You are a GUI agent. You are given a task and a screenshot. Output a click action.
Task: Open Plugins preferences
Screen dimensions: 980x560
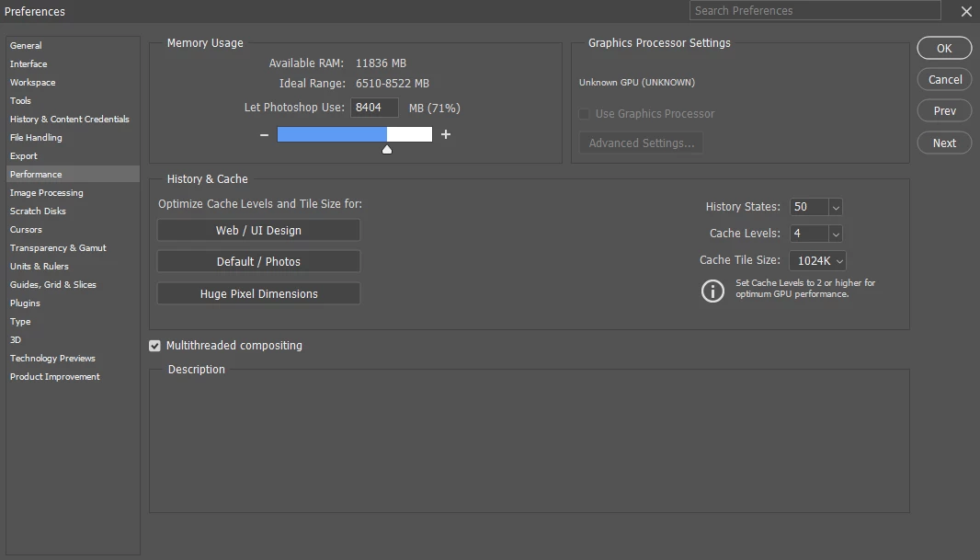point(73,303)
